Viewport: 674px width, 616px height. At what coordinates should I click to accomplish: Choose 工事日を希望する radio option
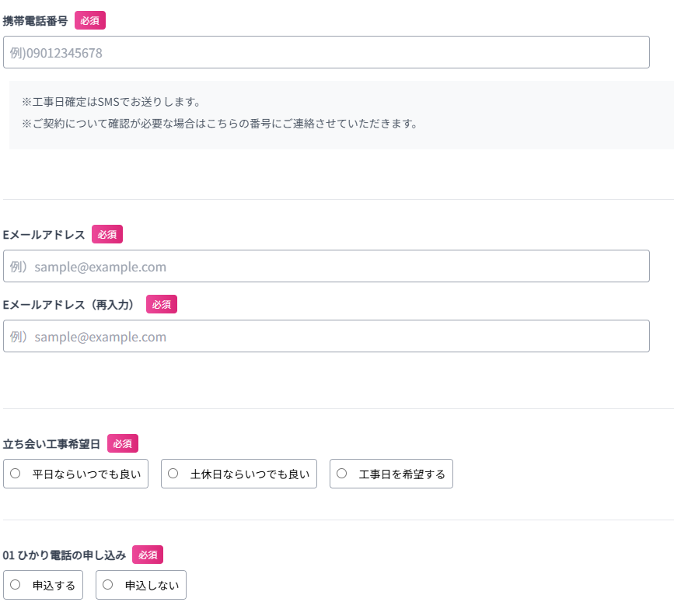point(391,474)
